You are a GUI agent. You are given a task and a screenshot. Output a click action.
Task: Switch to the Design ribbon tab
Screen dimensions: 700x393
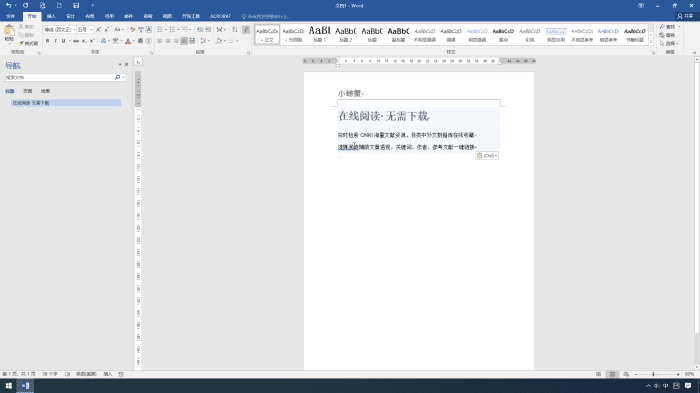71,16
